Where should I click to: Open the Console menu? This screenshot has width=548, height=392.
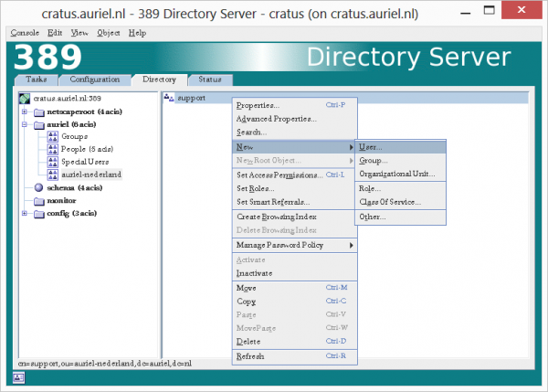click(x=24, y=33)
